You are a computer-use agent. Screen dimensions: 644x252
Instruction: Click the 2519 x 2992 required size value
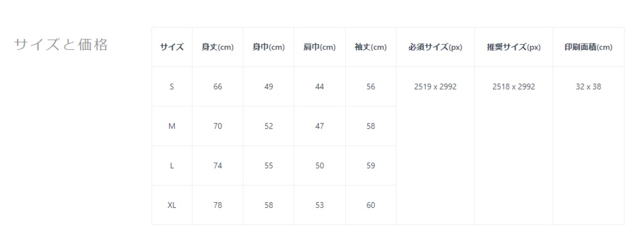point(435,87)
